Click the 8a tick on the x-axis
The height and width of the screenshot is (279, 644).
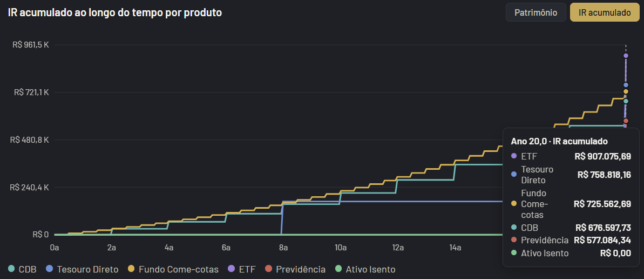coord(283,248)
